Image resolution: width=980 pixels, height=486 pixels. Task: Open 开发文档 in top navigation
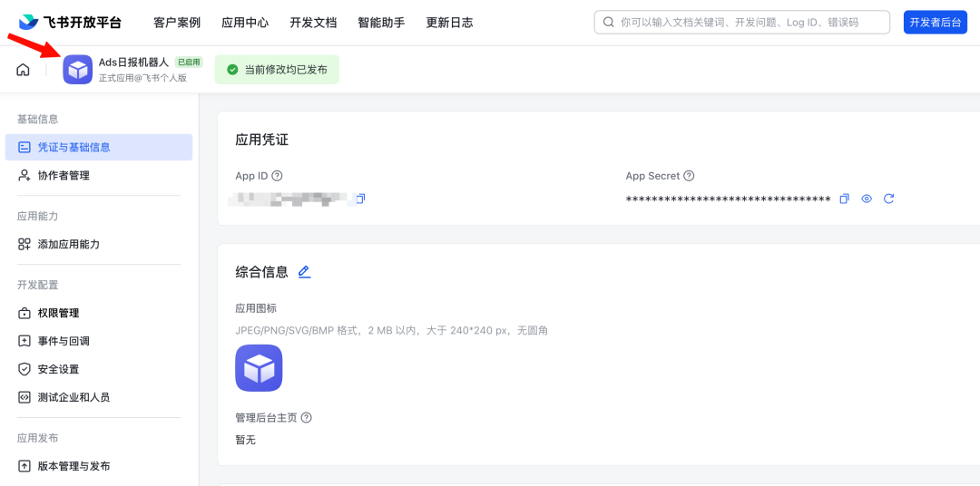pos(313,23)
